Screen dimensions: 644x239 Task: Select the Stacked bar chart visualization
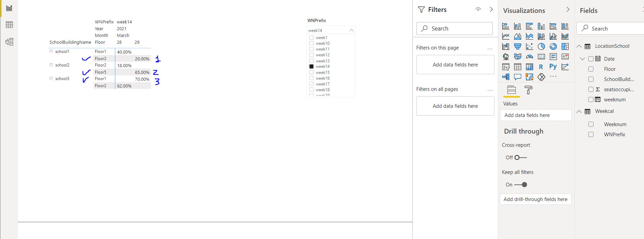pos(506,26)
